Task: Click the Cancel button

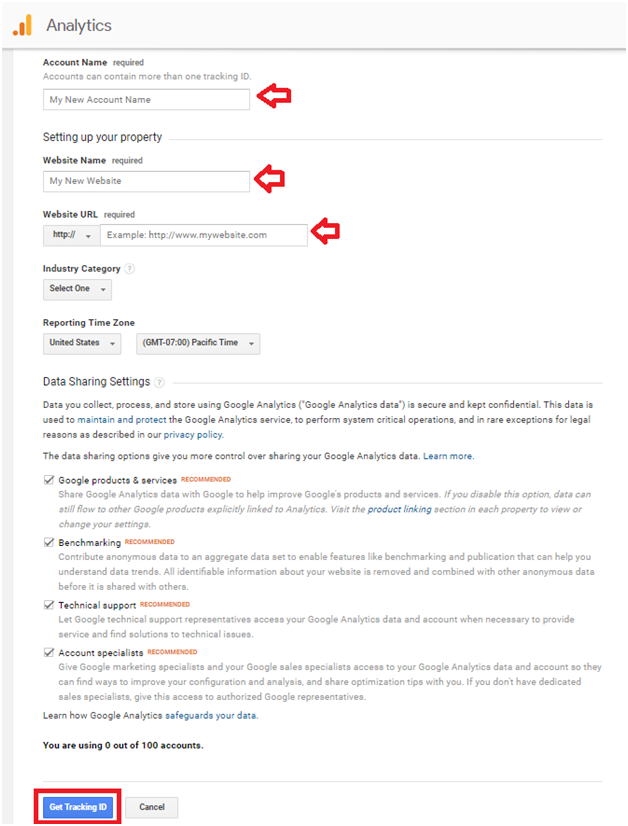Action: click(152, 807)
